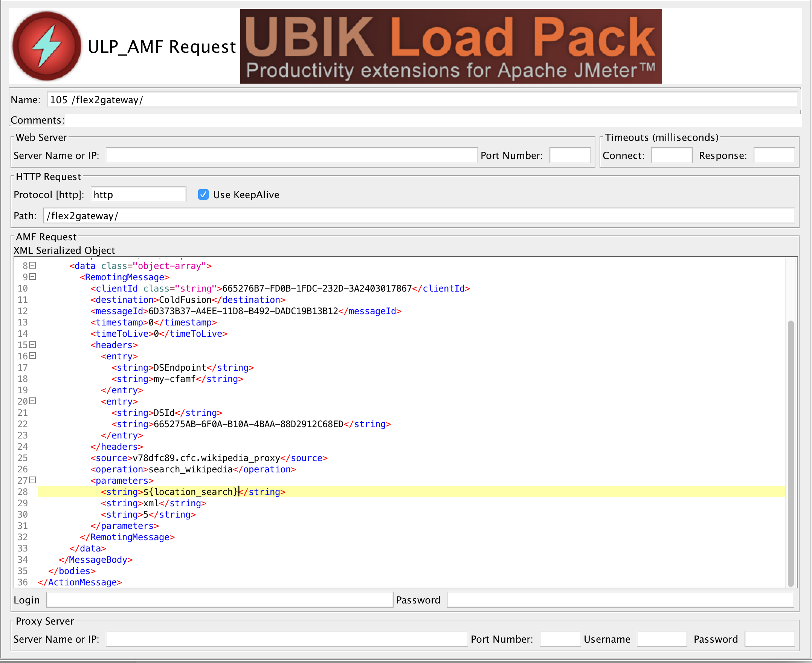Click 'DSId' string on line 21
Screen dimensions: 812x663
click(x=164, y=413)
